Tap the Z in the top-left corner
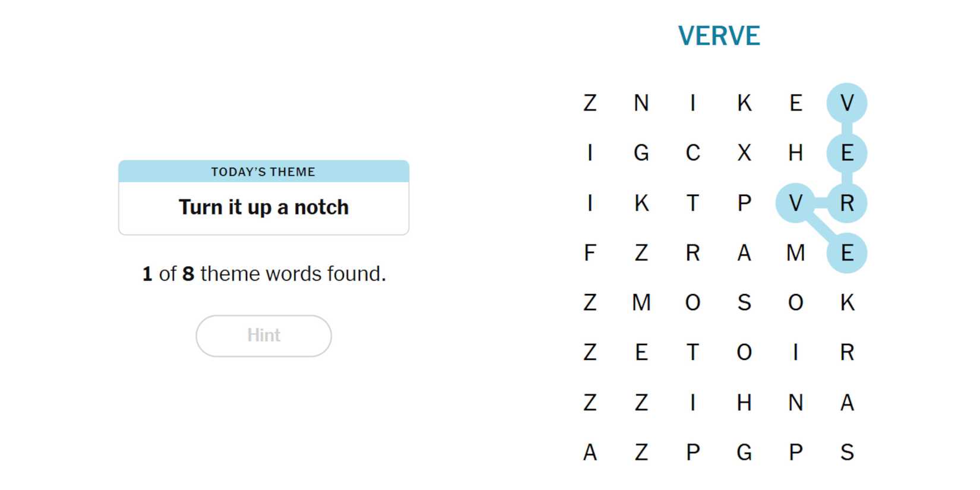980x490 pixels. (x=590, y=103)
